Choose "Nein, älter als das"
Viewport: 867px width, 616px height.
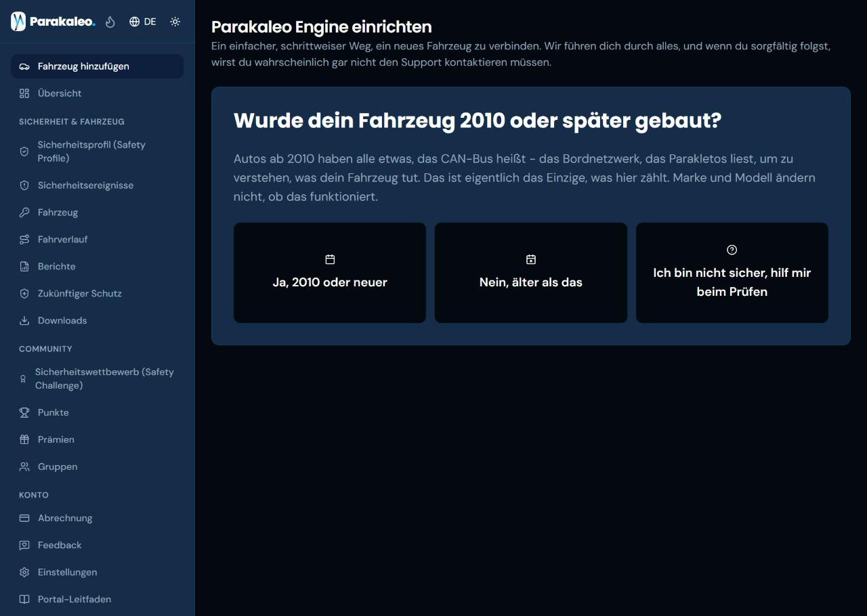point(531,273)
